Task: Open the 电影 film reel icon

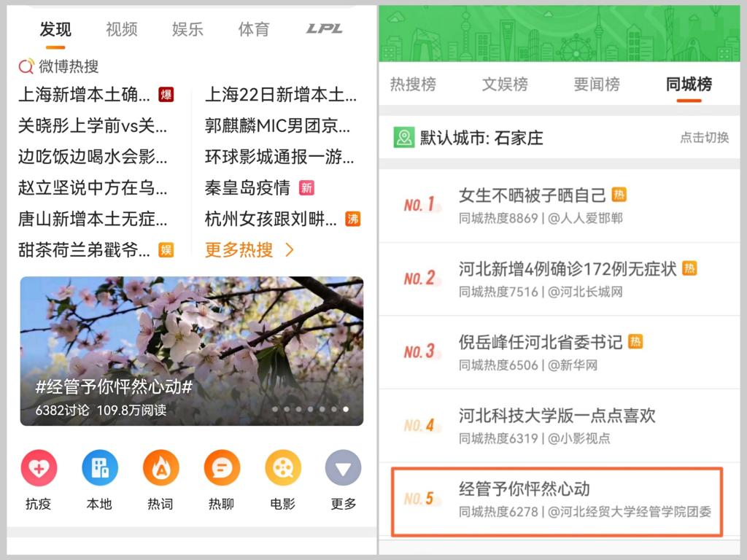Action: tap(283, 468)
